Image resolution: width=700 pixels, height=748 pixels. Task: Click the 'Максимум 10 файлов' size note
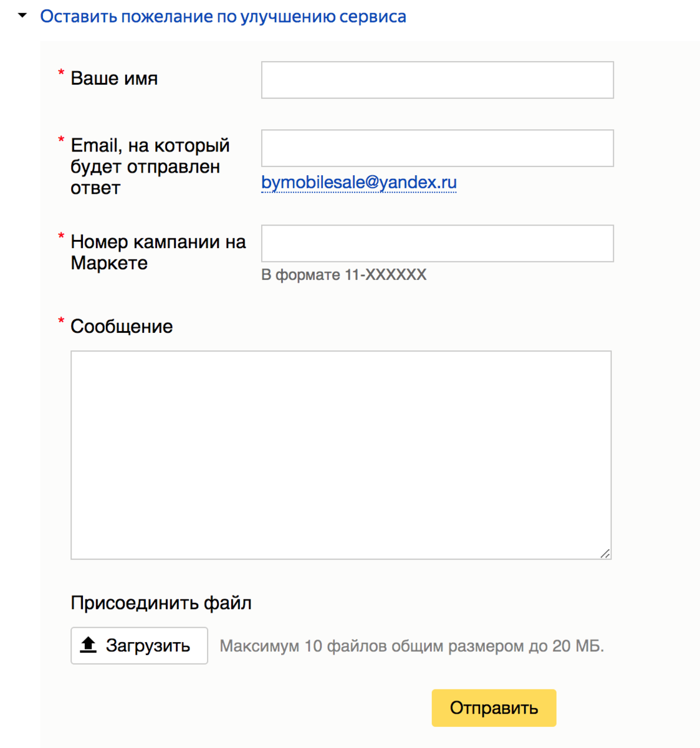coord(412,646)
